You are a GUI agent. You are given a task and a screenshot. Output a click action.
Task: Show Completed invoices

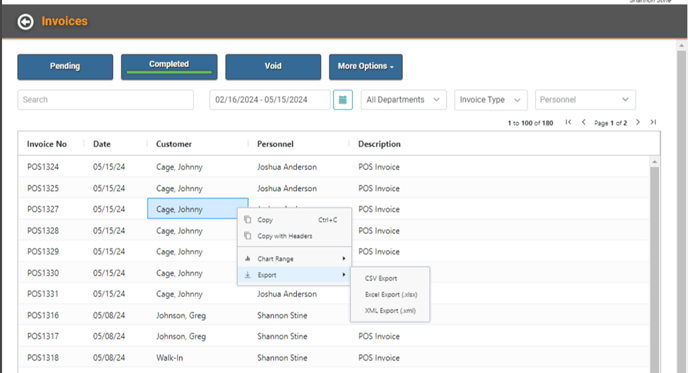click(169, 67)
